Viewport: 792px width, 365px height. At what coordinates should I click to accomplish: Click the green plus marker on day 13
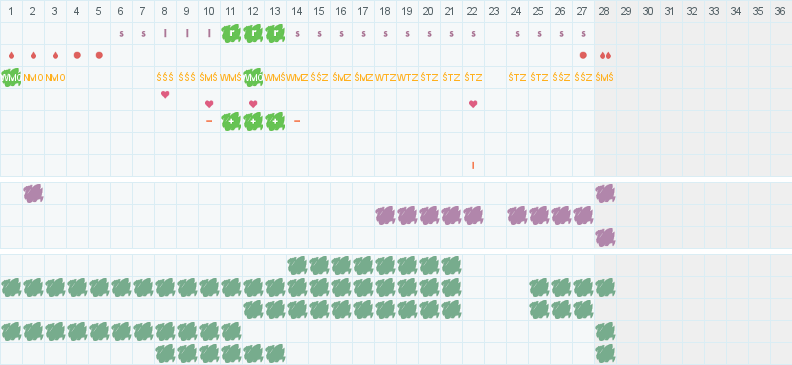pos(275,122)
